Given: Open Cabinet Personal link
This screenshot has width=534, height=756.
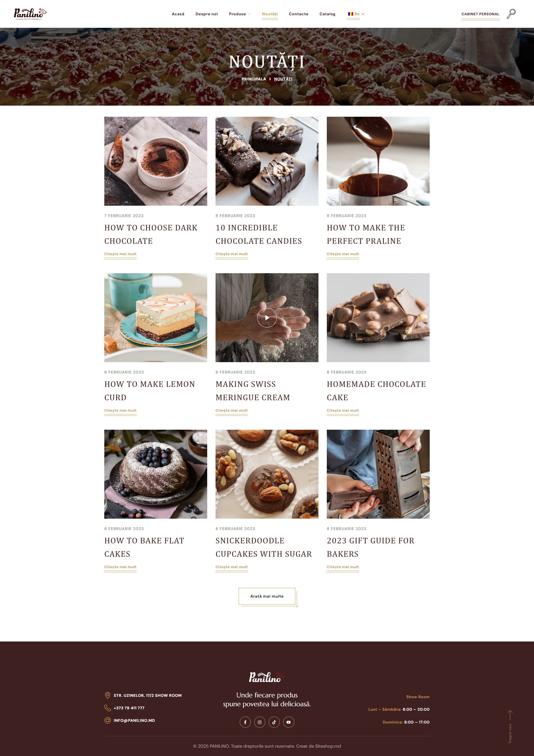Looking at the screenshot, I should (480, 14).
